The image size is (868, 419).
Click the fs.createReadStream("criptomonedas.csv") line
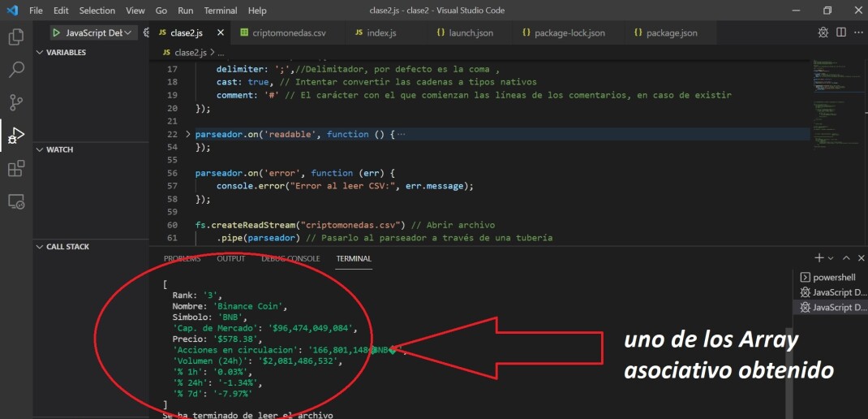pyautogui.click(x=345, y=225)
